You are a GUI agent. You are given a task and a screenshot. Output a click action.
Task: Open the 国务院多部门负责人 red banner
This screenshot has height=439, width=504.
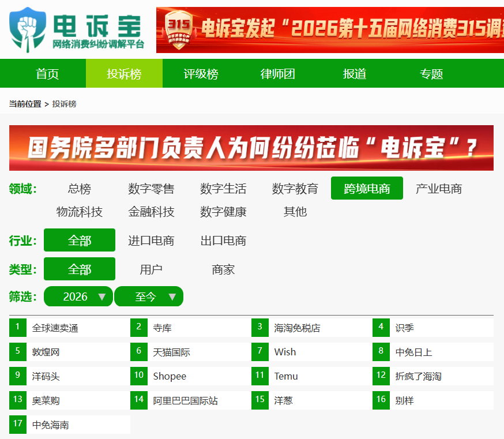(251, 148)
